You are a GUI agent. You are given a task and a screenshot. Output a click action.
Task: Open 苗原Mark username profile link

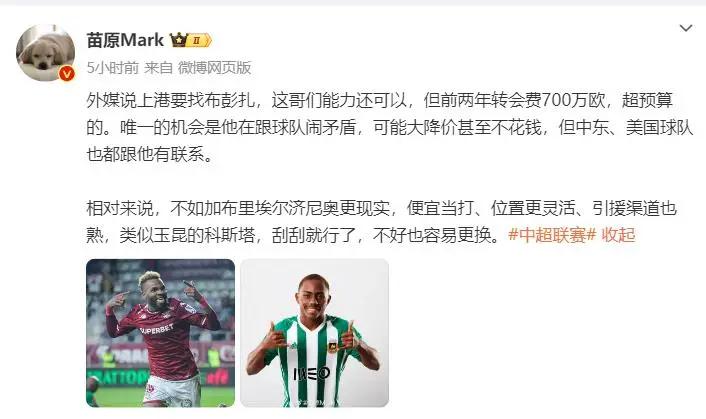(125, 40)
